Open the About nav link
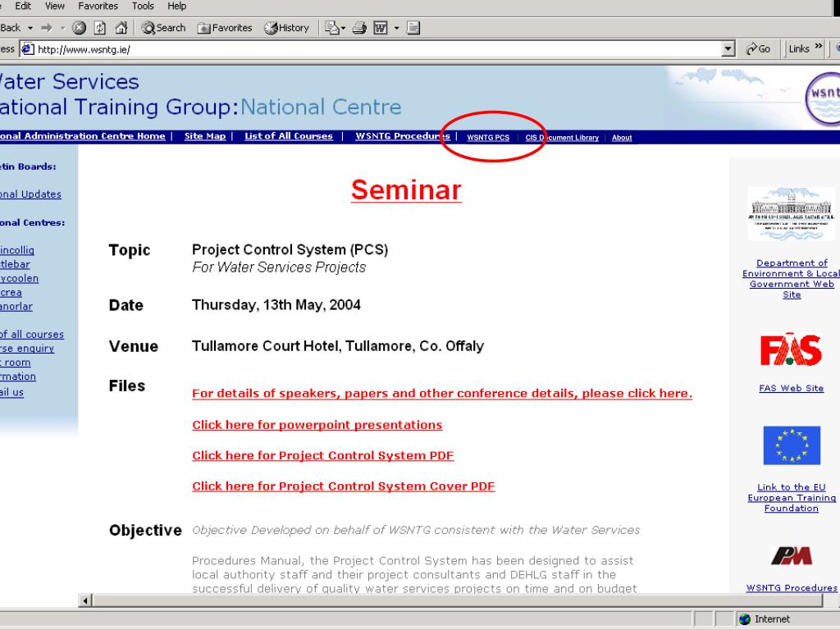This screenshot has height=630, width=840. [x=622, y=138]
